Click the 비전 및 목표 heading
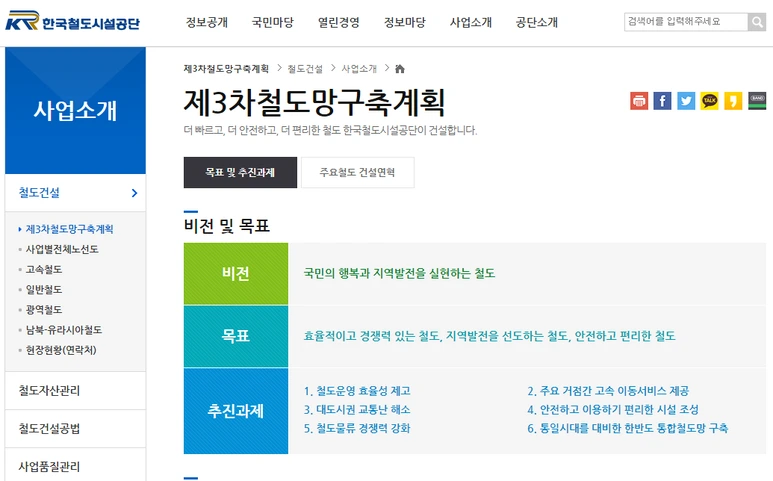 tap(227, 226)
